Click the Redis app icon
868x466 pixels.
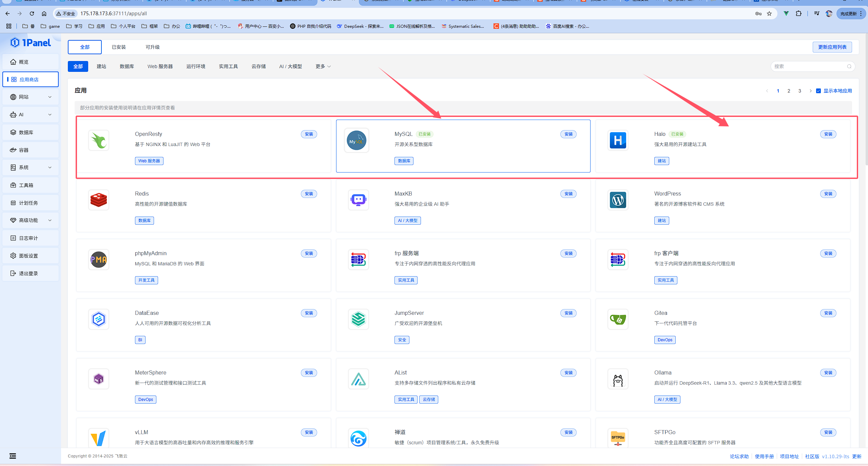click(x=99, y=200)
